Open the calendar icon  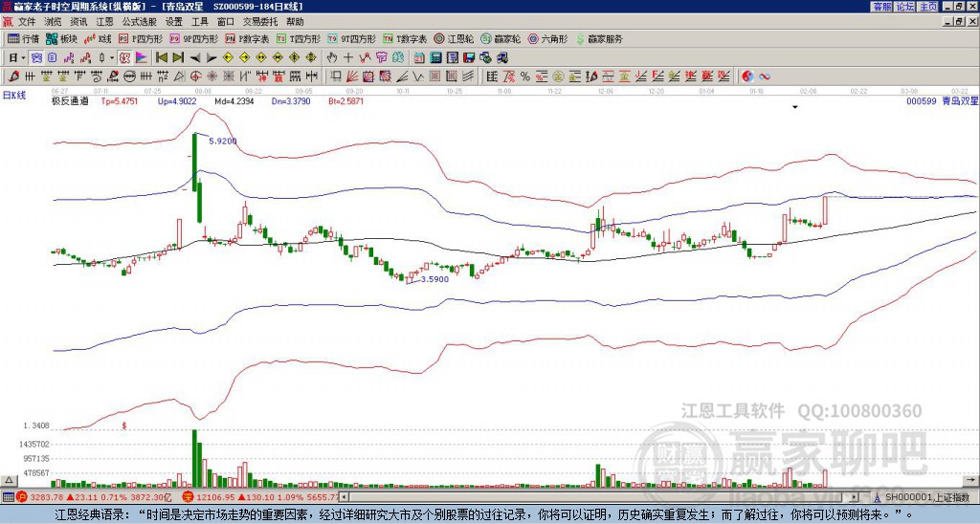click(419, 57)
